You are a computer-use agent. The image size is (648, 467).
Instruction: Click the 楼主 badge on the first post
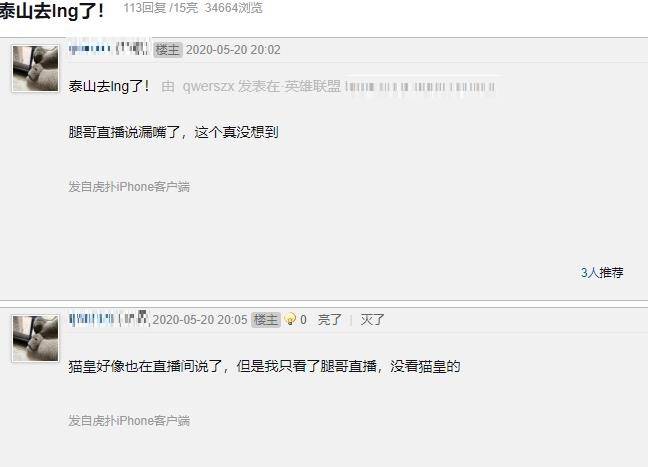pos(168,50)
